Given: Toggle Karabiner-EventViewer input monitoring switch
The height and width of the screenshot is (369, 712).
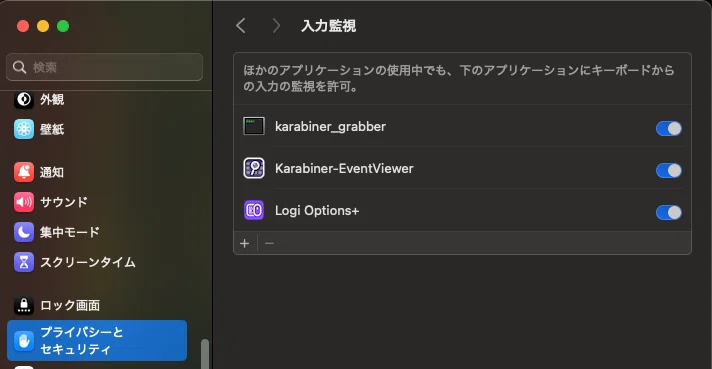Looking at the screenshot, I should 668,171.
